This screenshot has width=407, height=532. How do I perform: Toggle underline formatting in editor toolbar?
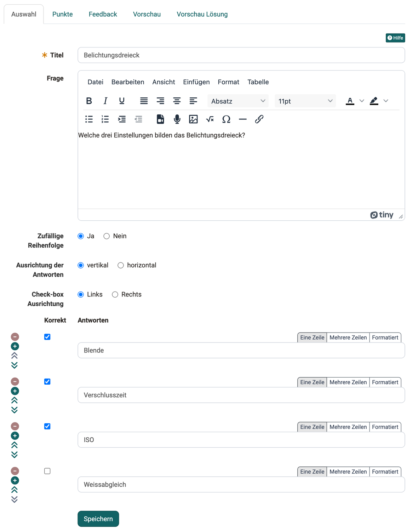tap(122, 101)
